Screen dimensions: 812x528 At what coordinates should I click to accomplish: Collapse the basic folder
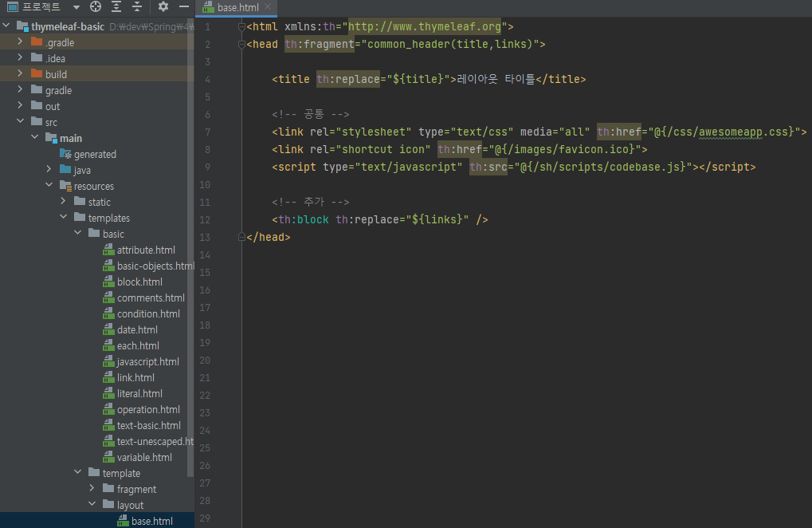(77, 233)
